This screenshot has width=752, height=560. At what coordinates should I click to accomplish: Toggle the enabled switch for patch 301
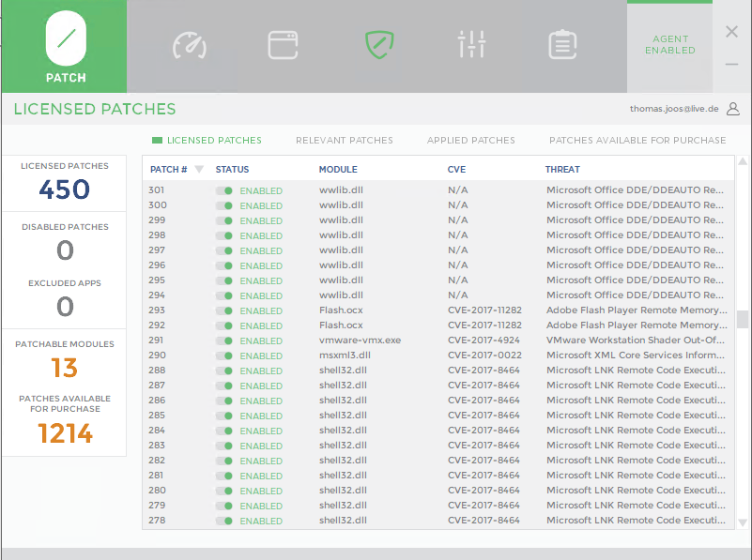pos(224,190)
